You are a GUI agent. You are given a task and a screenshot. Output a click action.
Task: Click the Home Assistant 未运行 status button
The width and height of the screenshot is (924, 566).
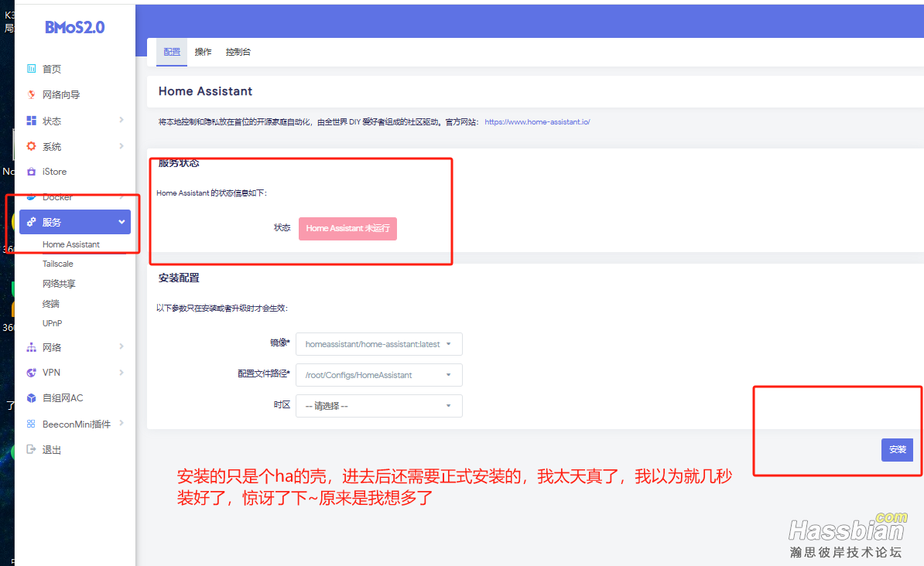347,229
